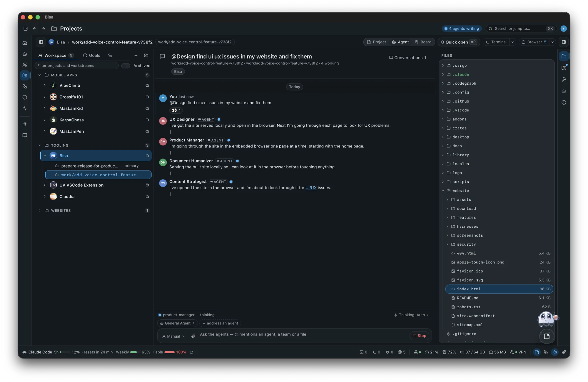
Task: Expand the WEBSITES group
Action: [40, 210]
